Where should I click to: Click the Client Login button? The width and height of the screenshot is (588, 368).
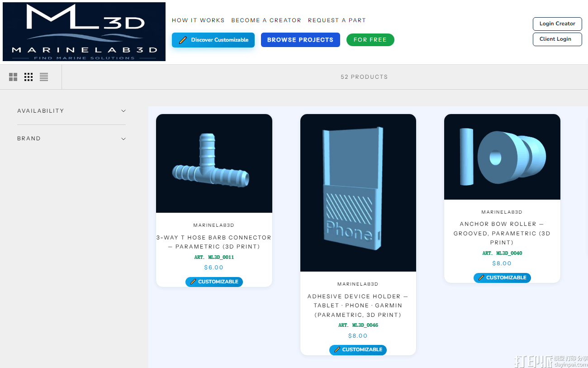557,39
